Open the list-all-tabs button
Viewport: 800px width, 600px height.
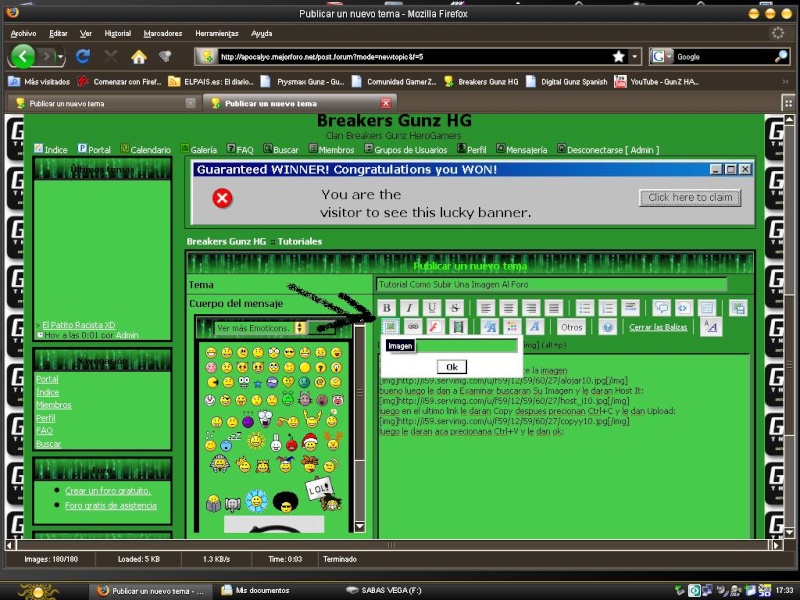788,103
